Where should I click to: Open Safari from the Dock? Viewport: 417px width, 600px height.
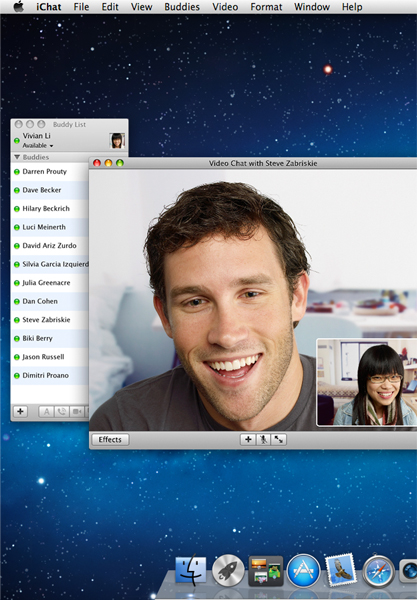click(x=378, y=571)
